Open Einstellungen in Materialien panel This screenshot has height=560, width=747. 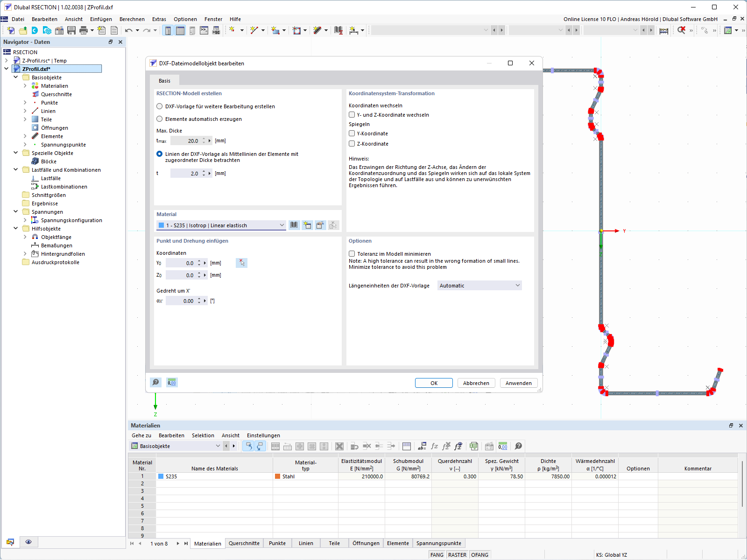click(263, 435)
